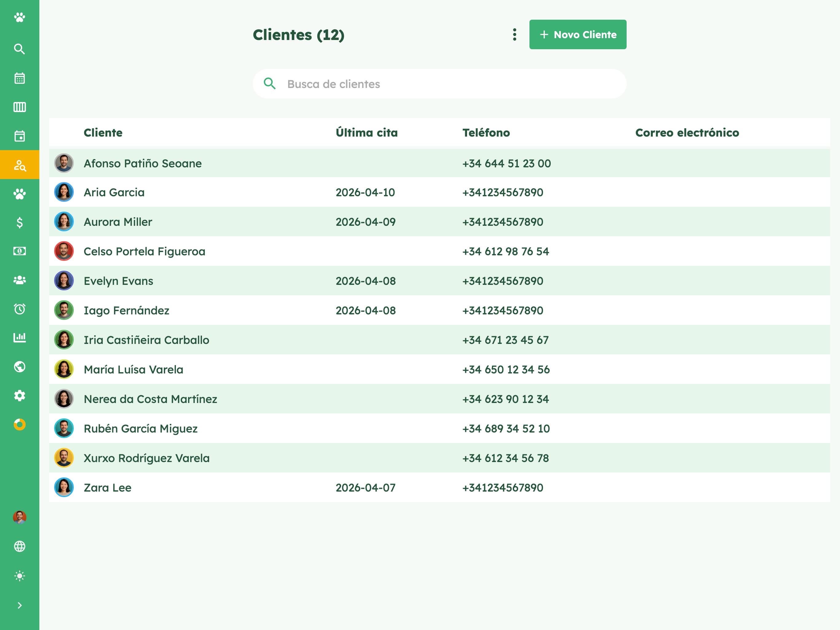The image size is (840, 630).
Task: Open the dollar sign sales icon
Action: pos(19,222)
